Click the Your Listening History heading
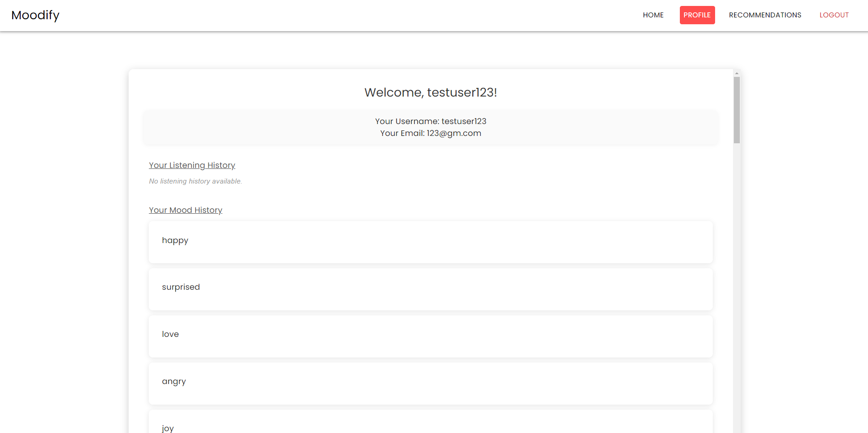This screenshot has height=433, width=868. 192,165
